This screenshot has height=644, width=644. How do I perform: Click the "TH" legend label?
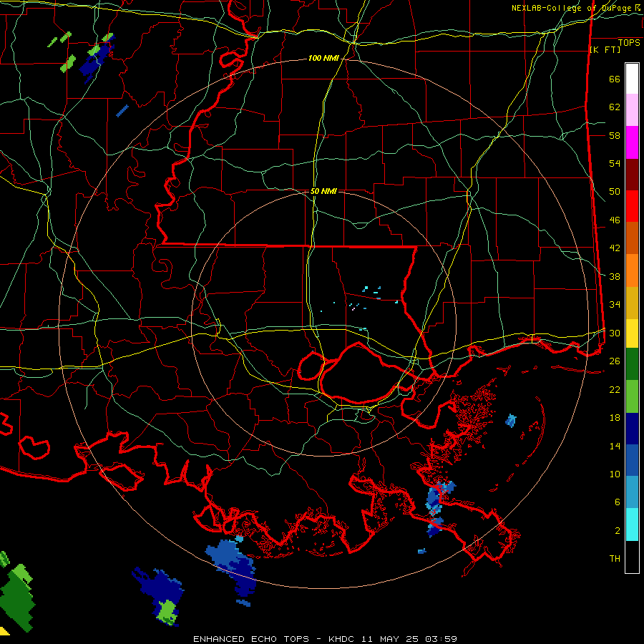[615, 559]
